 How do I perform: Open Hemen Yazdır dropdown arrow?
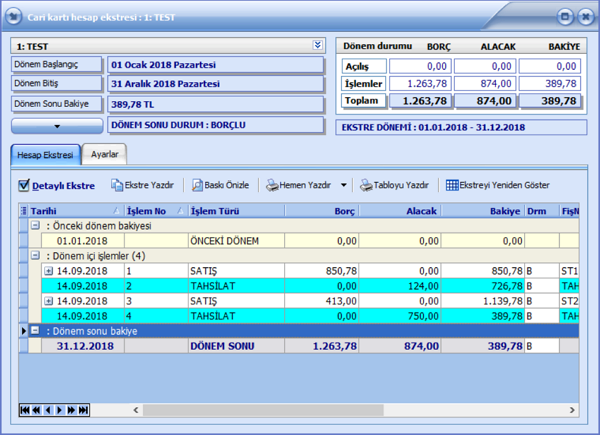click(x=344, y=185)
